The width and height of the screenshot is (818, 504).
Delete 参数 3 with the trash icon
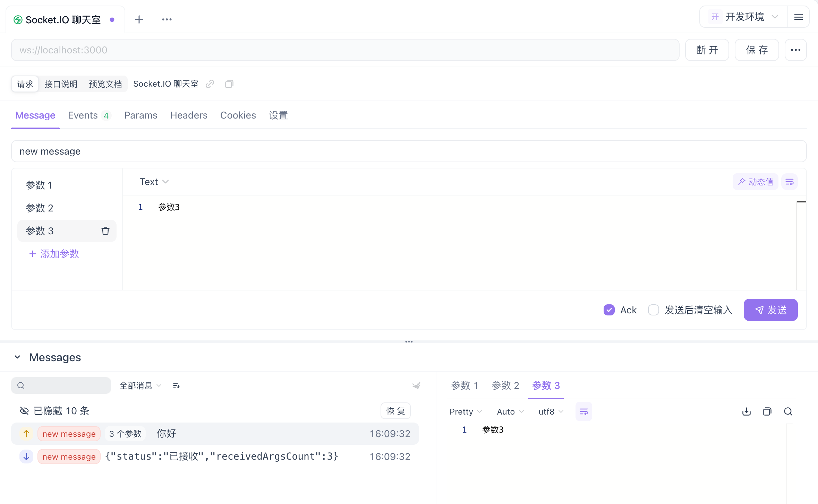(x=105, y=231)
